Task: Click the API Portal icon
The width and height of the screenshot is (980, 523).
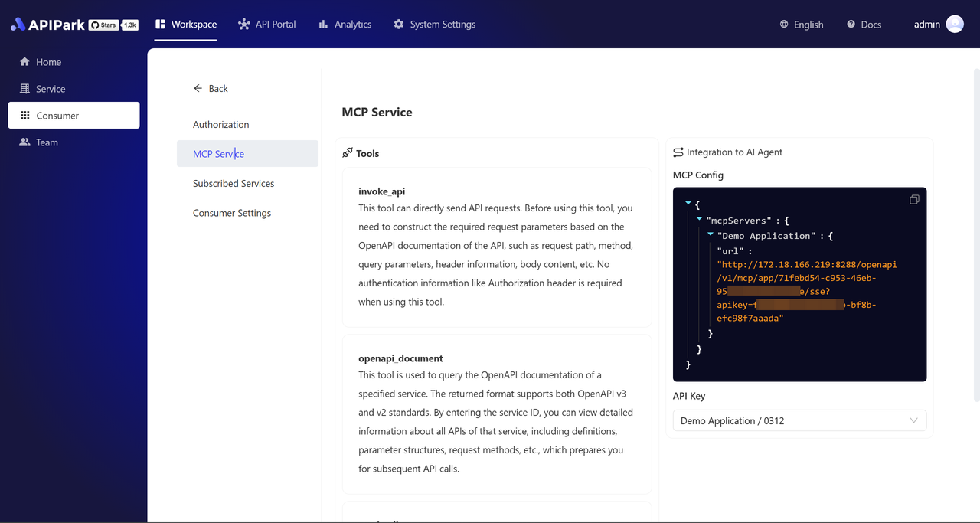Action: [244, 25]
